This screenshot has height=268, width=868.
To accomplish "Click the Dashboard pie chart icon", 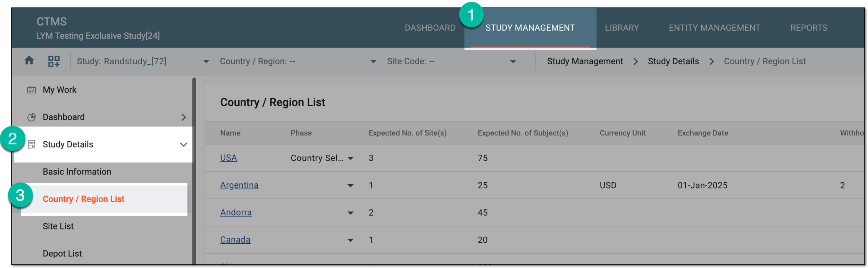I will pyautogui.click(x=32, y=117).
